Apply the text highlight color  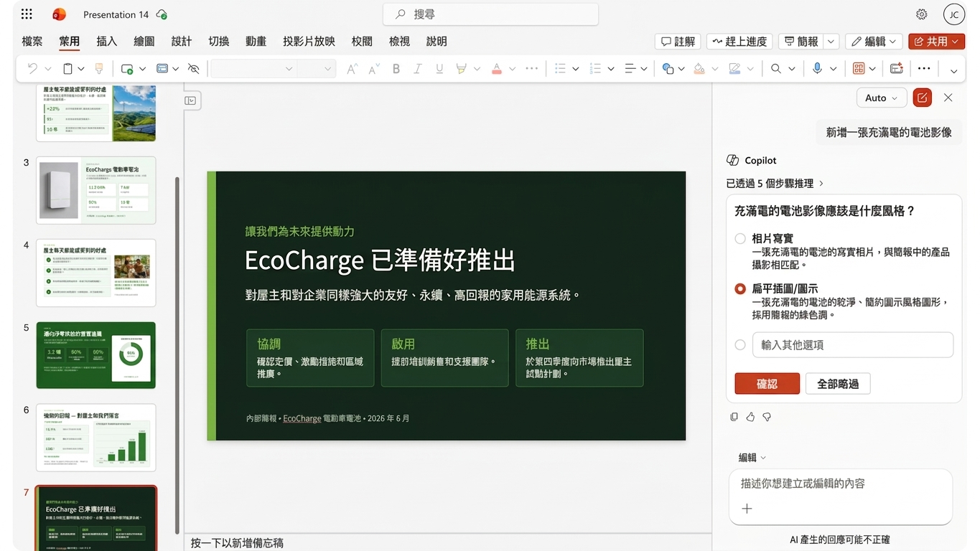pos(461,69)
